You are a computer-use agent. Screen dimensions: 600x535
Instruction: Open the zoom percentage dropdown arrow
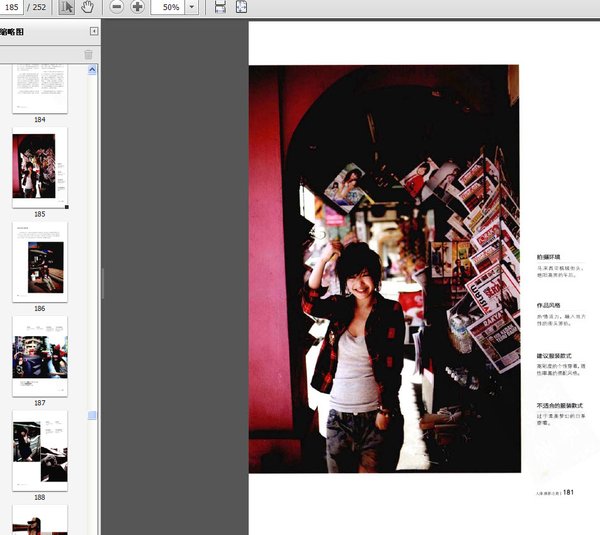coord(192,7)
